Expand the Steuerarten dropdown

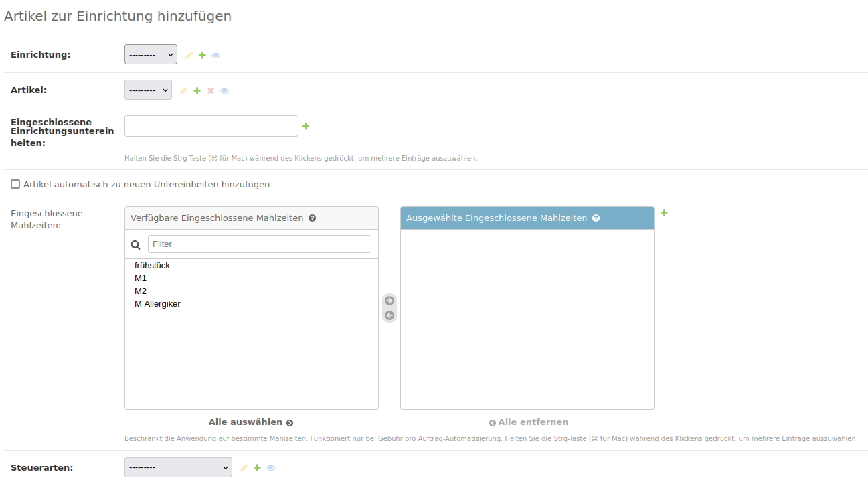click(x=178, y=468)
